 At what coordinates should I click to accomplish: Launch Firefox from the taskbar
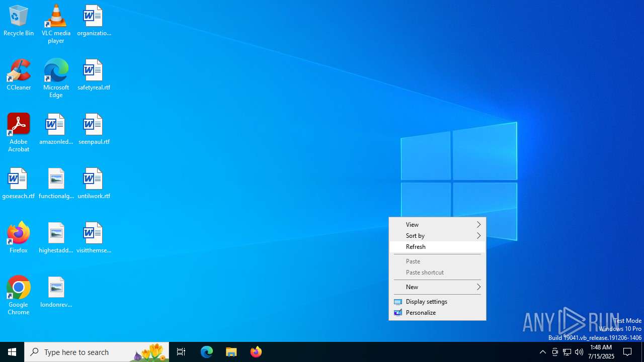[x=256, y=352]
